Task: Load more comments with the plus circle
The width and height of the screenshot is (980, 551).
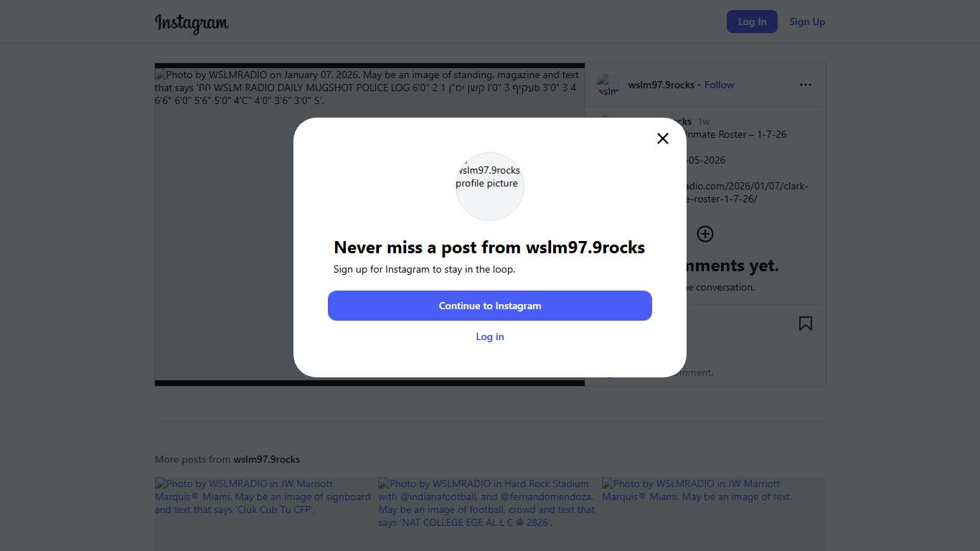Action: [x=705, y=234]
